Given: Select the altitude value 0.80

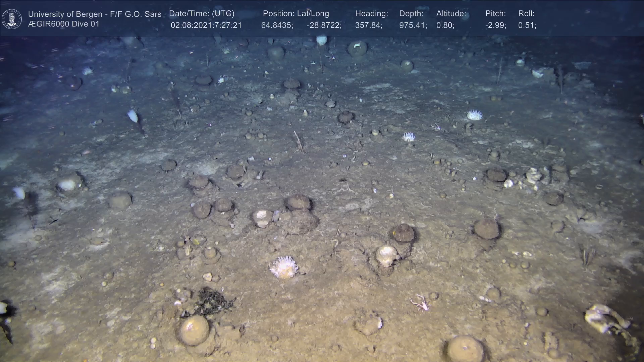Looking at the screenshot, I should 445,25.
